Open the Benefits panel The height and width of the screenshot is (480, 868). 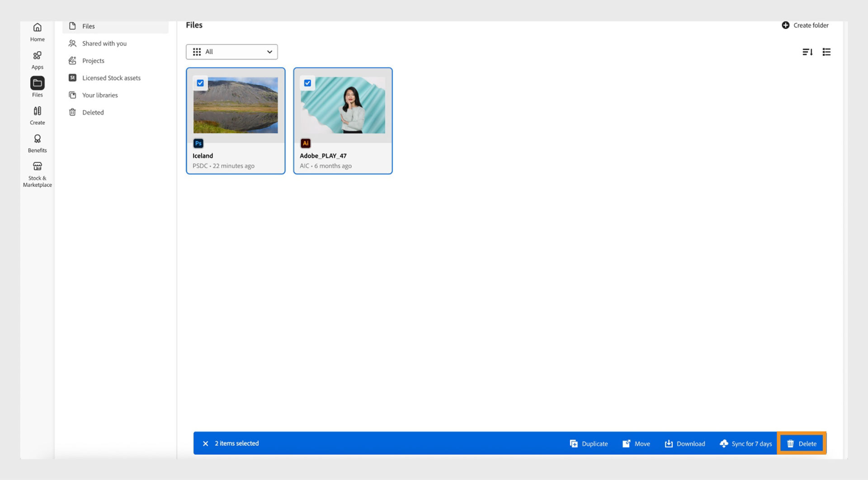[37, 143]
